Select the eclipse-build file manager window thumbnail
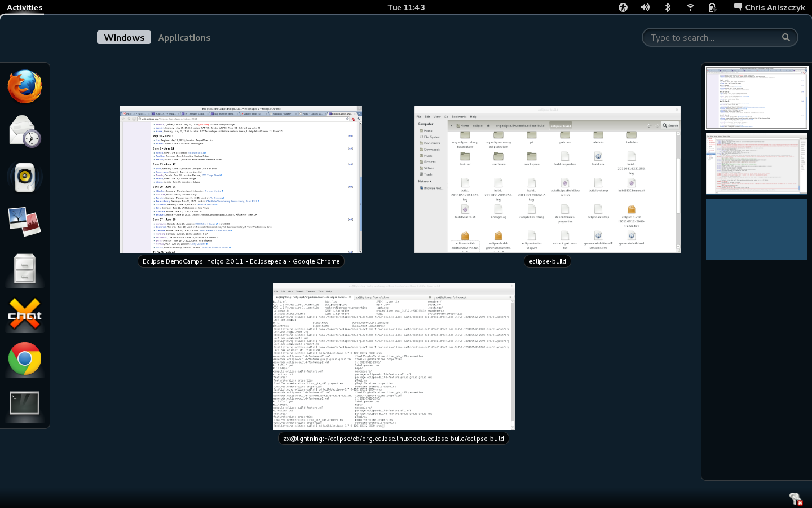 pos(548,179)
